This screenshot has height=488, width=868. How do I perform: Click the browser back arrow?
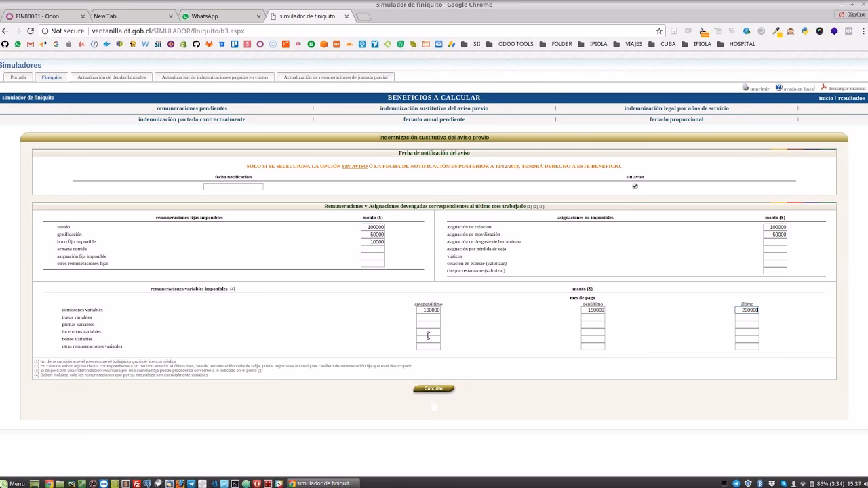[5, 30]
